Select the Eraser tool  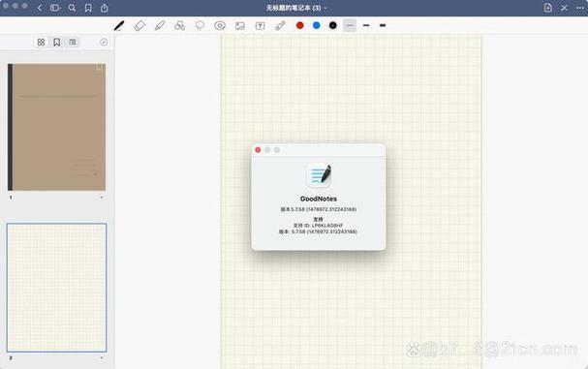click(x=139, y=25)
